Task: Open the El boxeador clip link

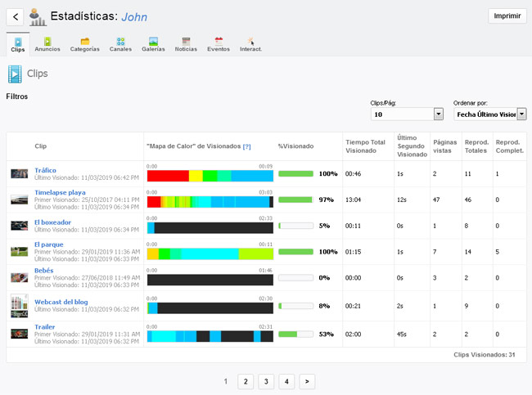Action: point(52,222)
